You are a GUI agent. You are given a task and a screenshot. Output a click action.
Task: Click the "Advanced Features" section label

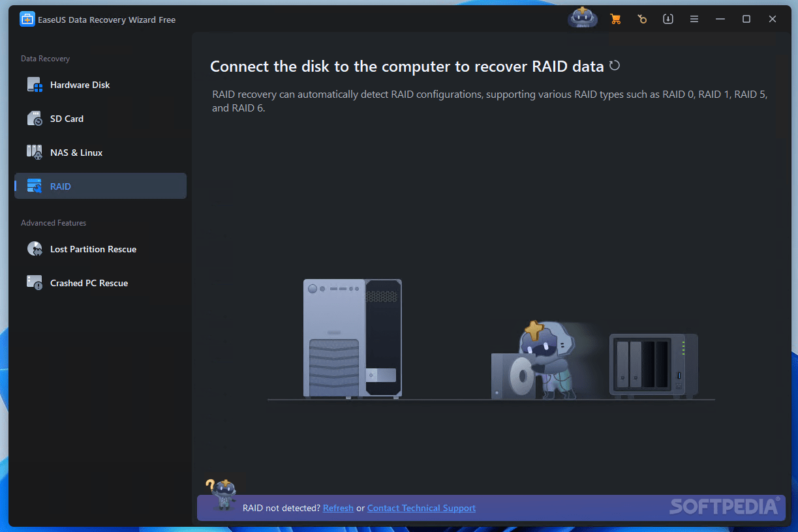54,223
